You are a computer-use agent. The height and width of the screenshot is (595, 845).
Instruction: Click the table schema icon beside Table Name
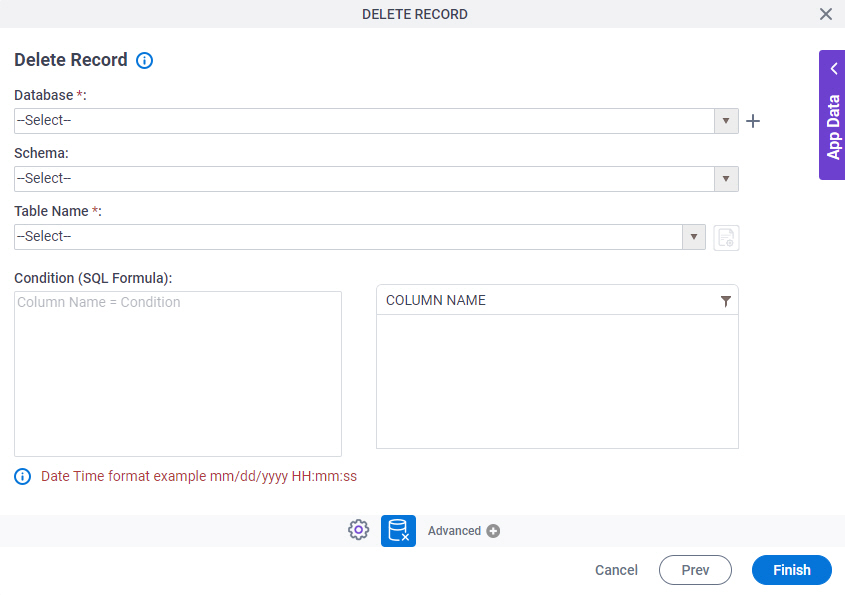(726, 238)
